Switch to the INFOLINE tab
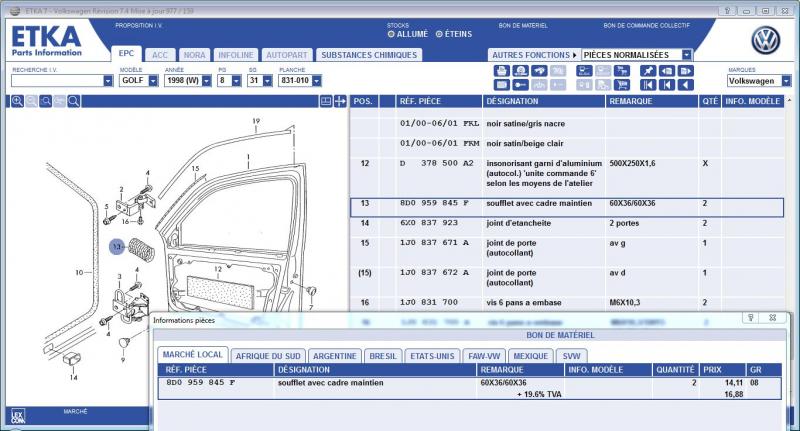Image resolution: width=800 pixels, height=431 pixels. pos(236,55)
